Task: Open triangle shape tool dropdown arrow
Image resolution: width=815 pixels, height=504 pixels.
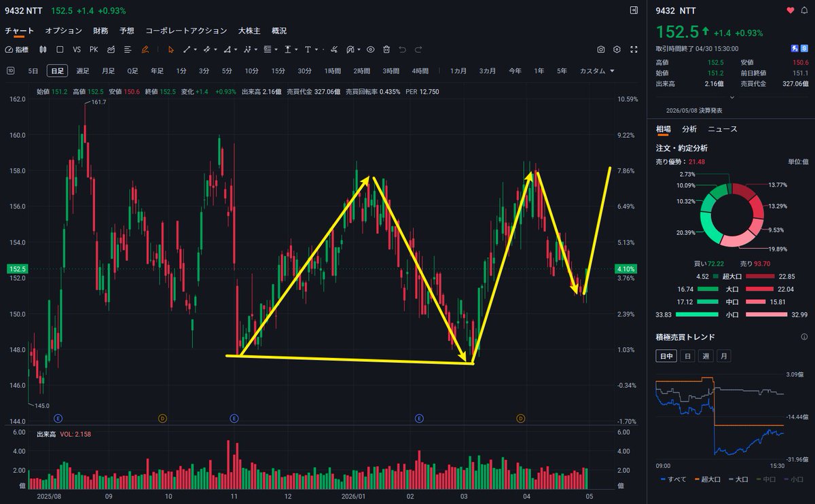Action: 235,50
